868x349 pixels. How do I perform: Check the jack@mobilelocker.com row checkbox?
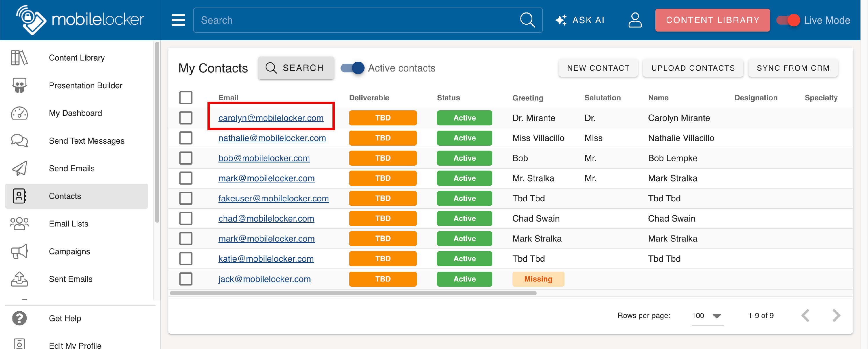186,279
